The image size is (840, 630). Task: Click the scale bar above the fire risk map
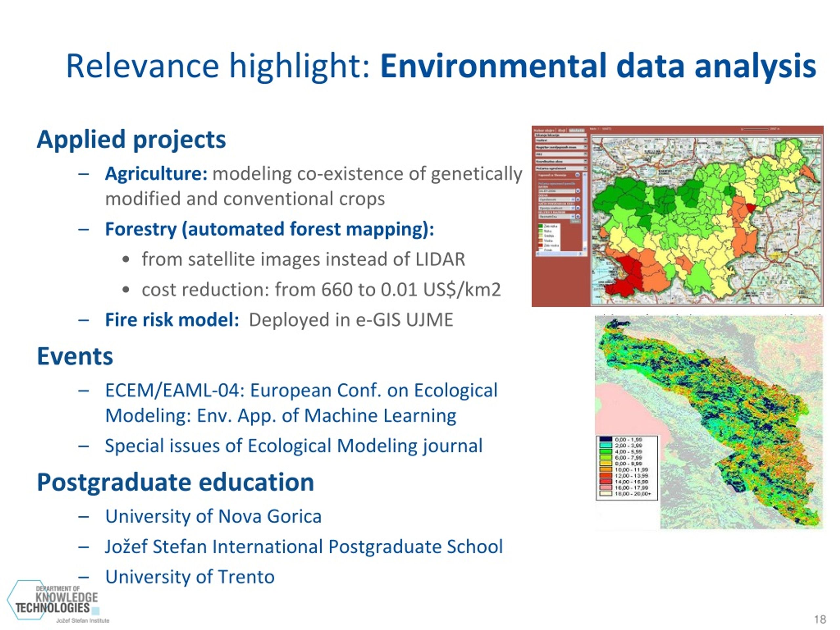click(756, 129)
